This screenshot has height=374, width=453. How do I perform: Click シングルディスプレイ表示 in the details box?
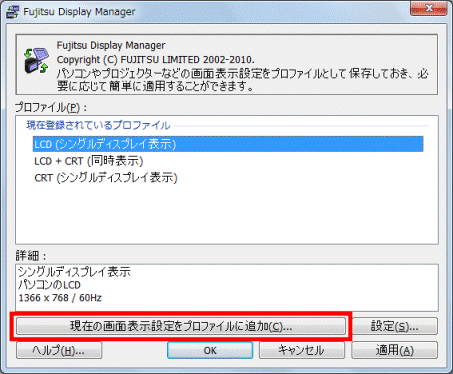point(74,272)
